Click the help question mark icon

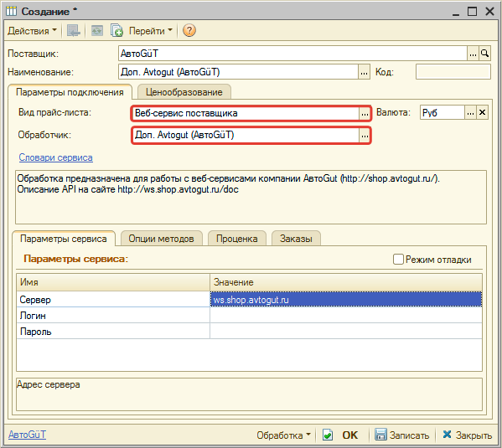189,31
